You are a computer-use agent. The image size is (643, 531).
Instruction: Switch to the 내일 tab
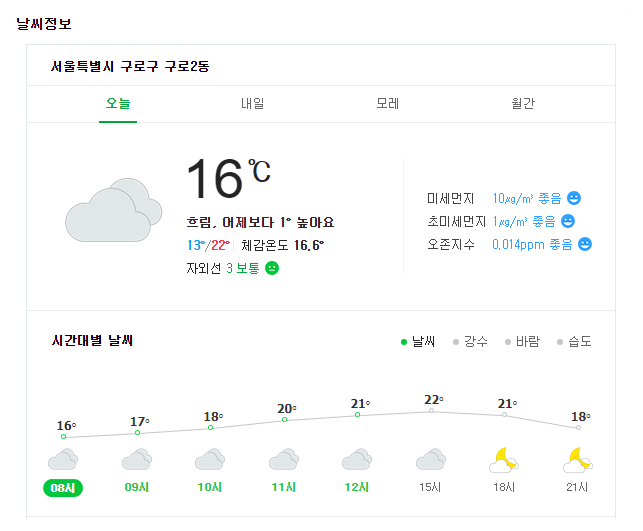[x=253, y=103]
